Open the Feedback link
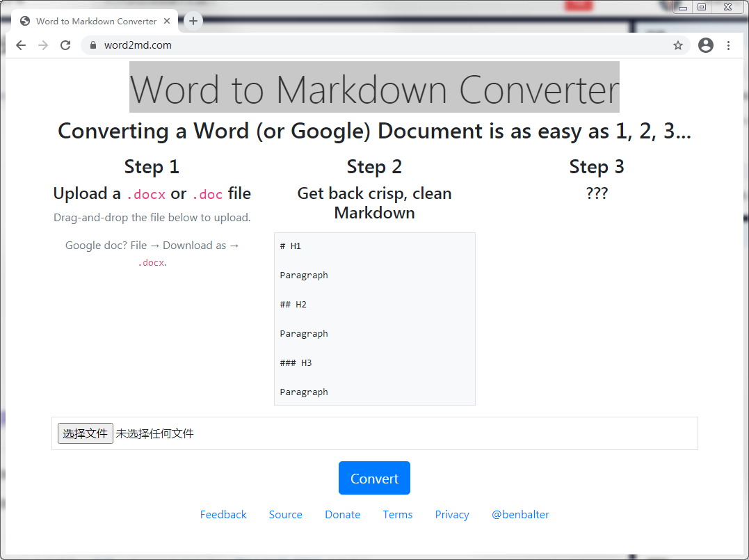The width and height of the screenshot is (749, 560). [x=223, y=514]
